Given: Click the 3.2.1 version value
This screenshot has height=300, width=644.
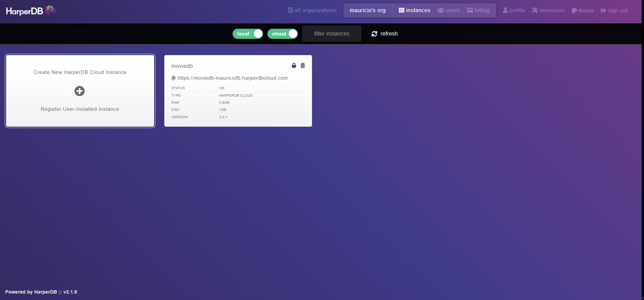Looking at the screenshot, I should tap(223, 117).
